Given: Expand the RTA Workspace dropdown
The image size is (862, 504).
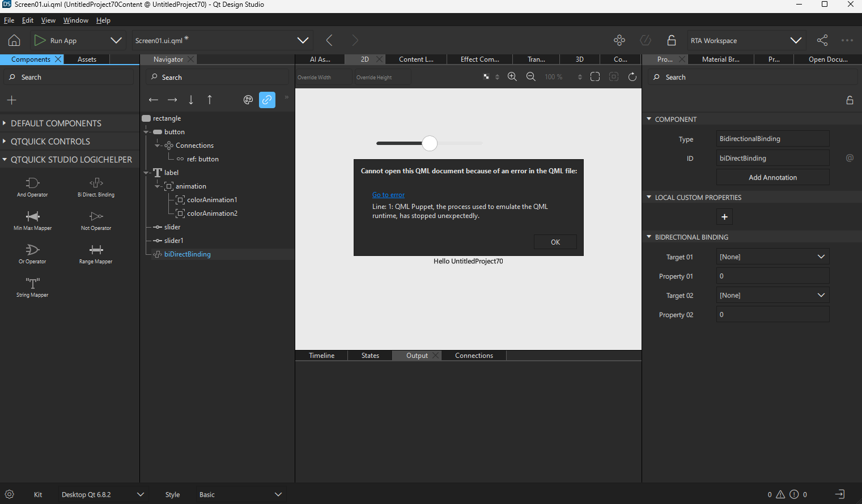Looking at the screenshot, I should pos(796,40).
